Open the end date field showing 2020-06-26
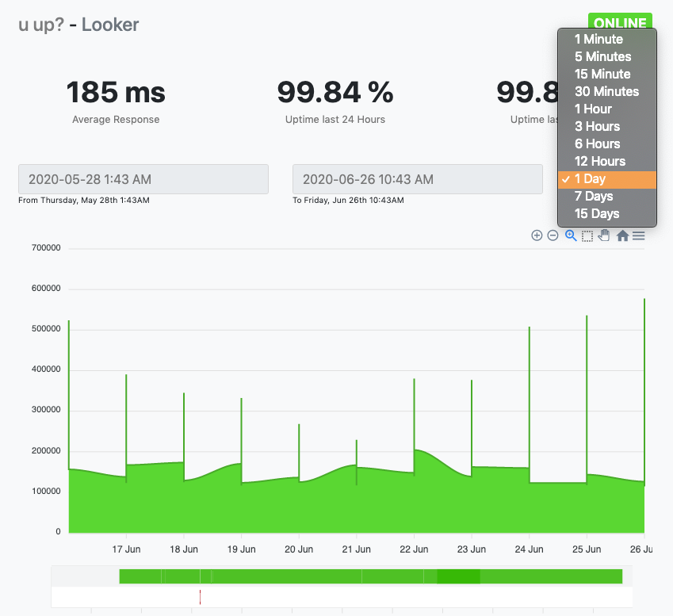 click(417, 179)
